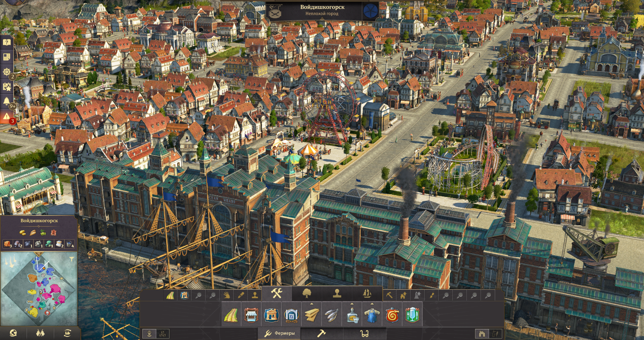Viewport: 644px width, 340px height.
Task: Activate the pickaxe demolish tool
Action: [x=389, y=295]
